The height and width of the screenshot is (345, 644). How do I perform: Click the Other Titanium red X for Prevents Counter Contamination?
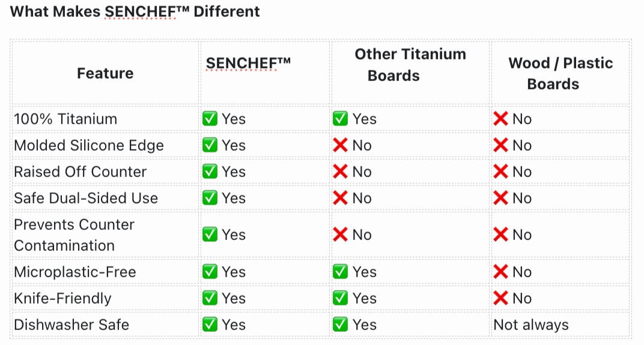tap(340, 235)
